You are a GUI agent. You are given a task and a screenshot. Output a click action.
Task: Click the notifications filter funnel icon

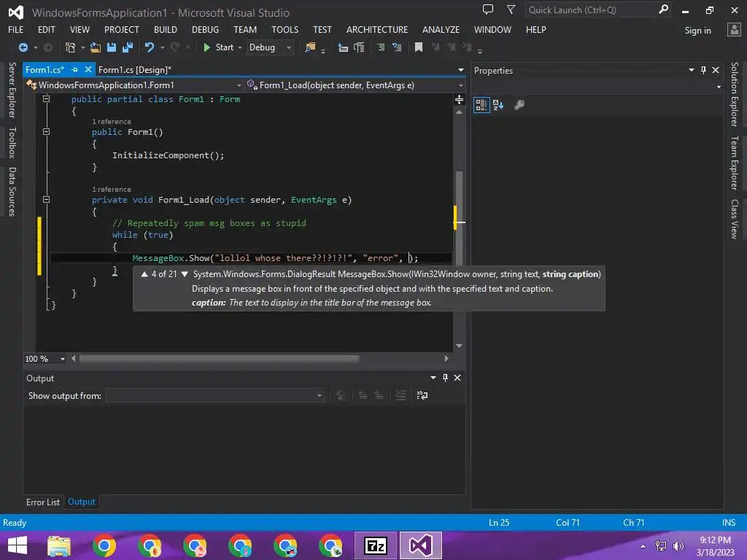click(511, 9)
